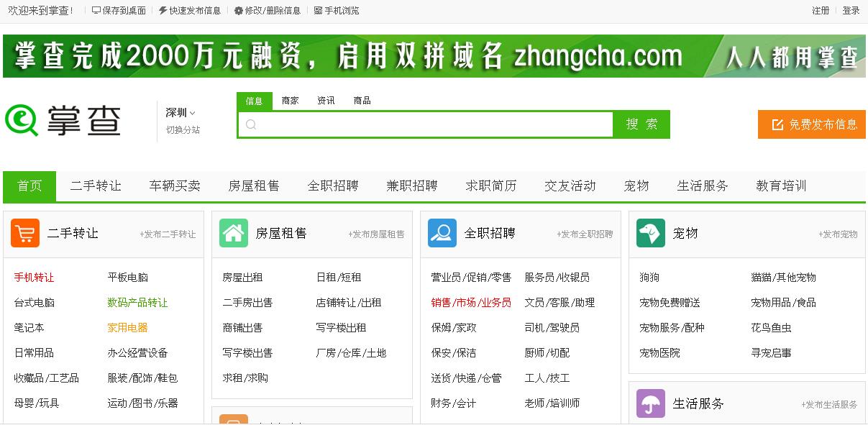This screenshot has width=868, height=425.
Task: Open the 营业员/促销/零售 category link
Action: click(x=471, y=278)
